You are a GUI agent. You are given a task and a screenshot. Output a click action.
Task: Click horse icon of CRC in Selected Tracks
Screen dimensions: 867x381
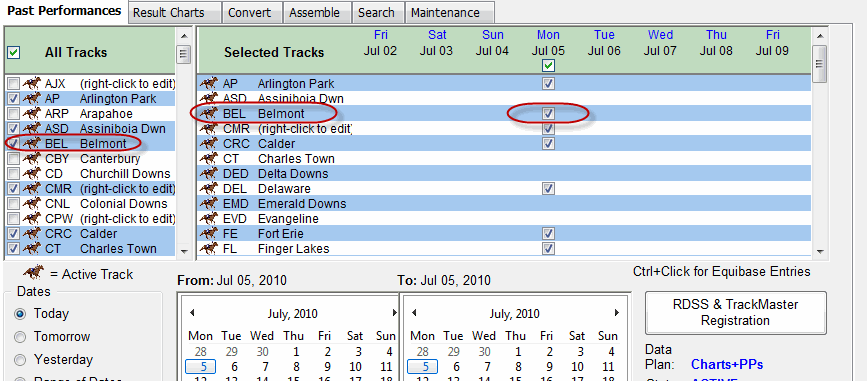(208, 144)
